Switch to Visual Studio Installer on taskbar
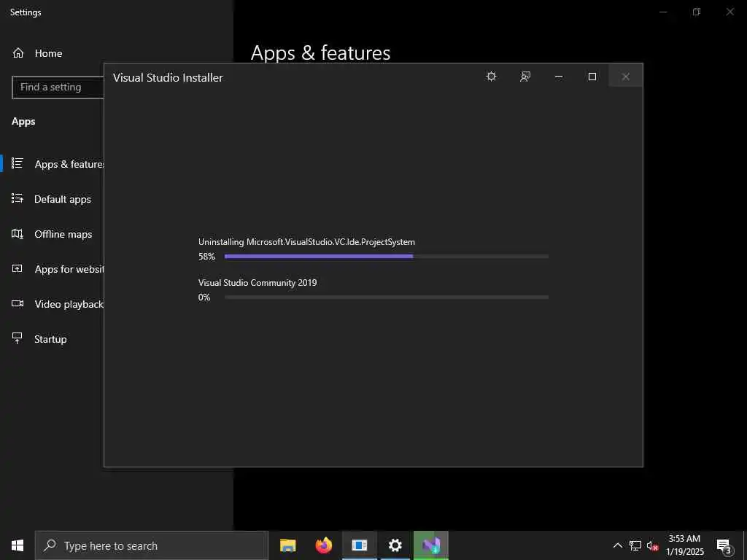The image size is (747, 560). point(430,545)
